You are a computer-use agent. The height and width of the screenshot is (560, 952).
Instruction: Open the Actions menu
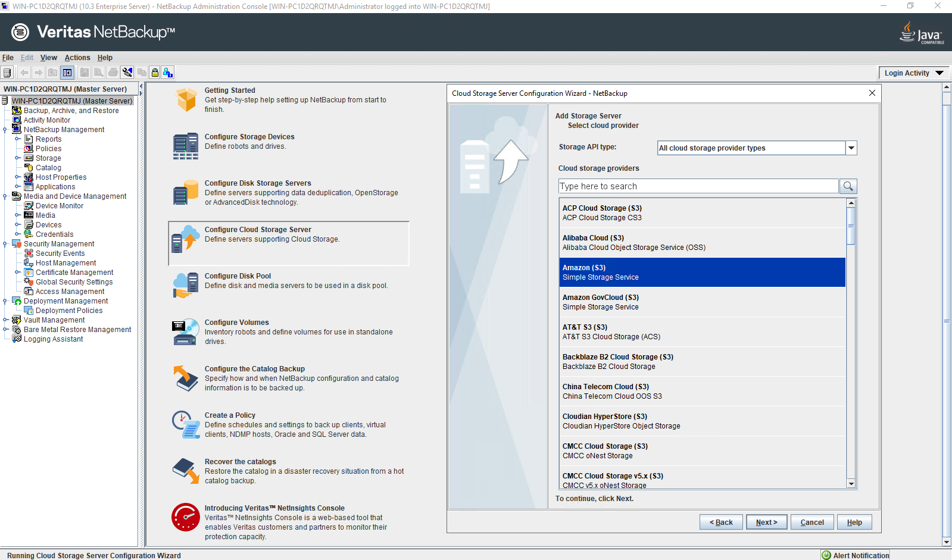click(x=77, y=58)
